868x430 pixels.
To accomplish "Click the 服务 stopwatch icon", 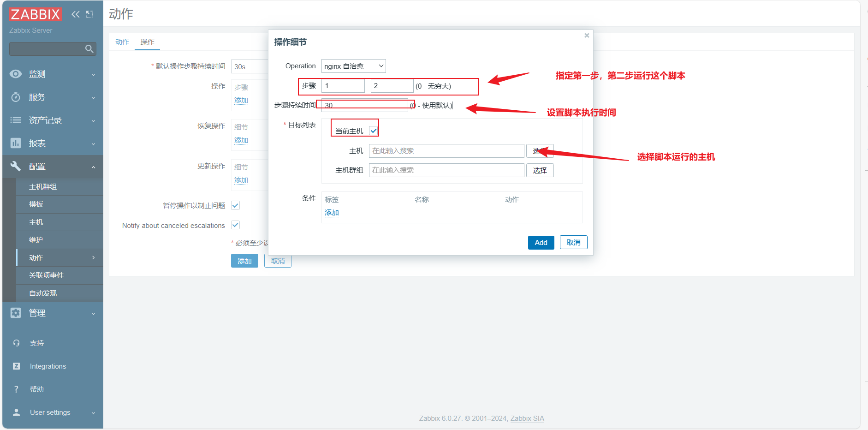I will 16,97.
